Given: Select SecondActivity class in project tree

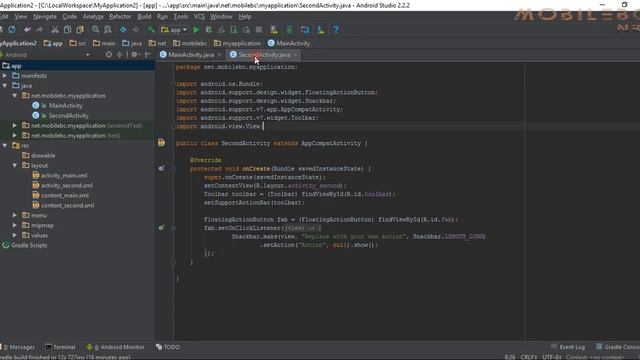Looking at the screenshot, I should pyautogui.click(x=69, y=116).
